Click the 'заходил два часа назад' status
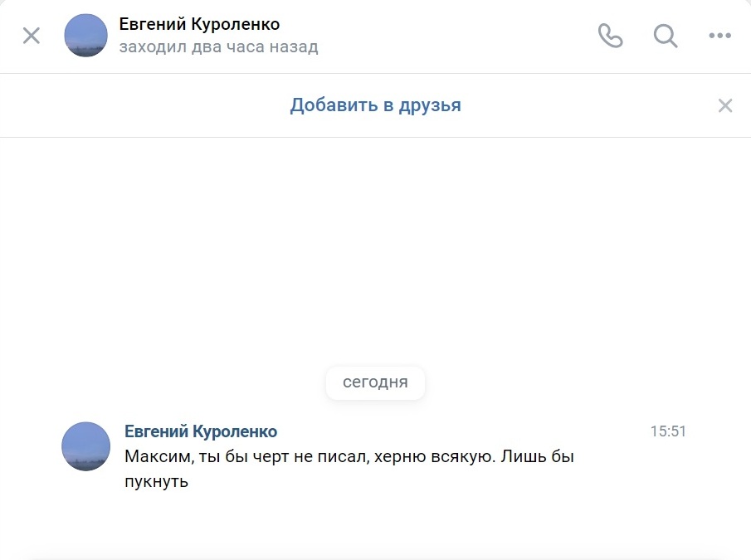This screenshot has width=751, height=560. pos(218,47)
